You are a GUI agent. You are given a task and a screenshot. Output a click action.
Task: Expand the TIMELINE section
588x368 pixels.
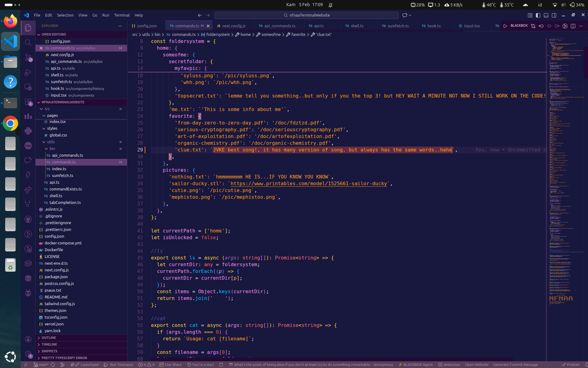pos(49,344)
